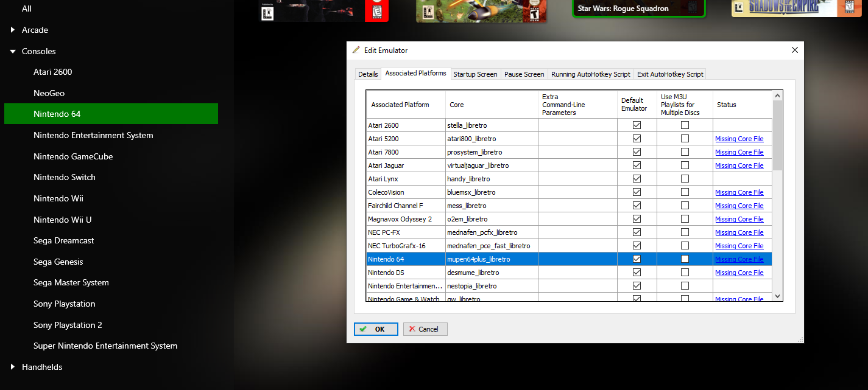Open the Exit AutoHotkey Script tab
Screen dimensions: 868x390
[x=670, y=74]
